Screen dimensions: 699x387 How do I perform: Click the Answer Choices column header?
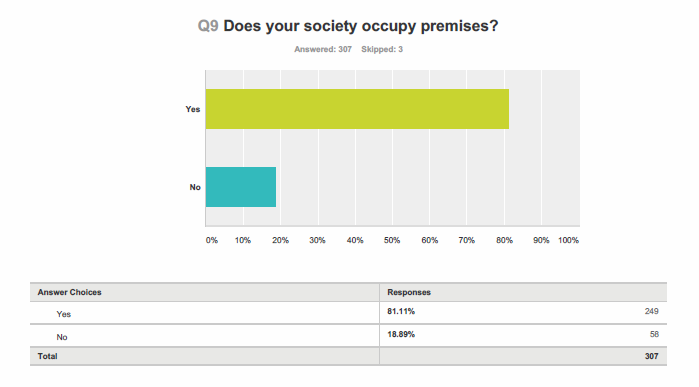(x=70, y=292)
